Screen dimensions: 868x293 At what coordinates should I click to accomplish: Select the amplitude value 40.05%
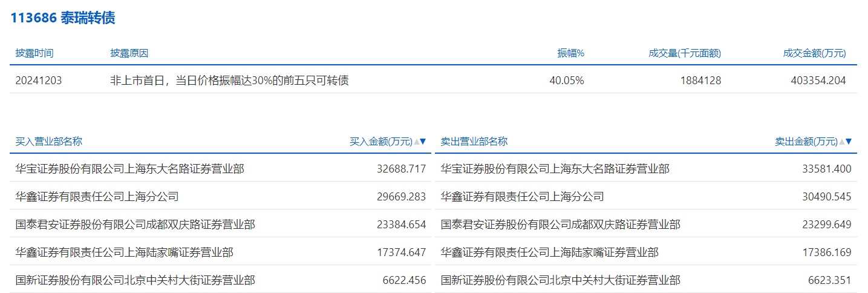coord(567,81)
